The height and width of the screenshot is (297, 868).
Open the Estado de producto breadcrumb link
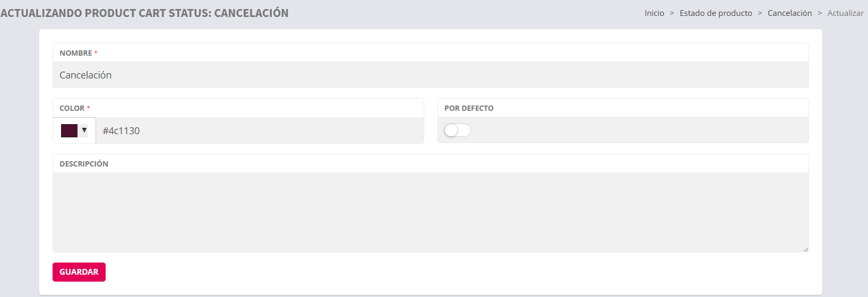pyautogui.click(x=716, y=13)
